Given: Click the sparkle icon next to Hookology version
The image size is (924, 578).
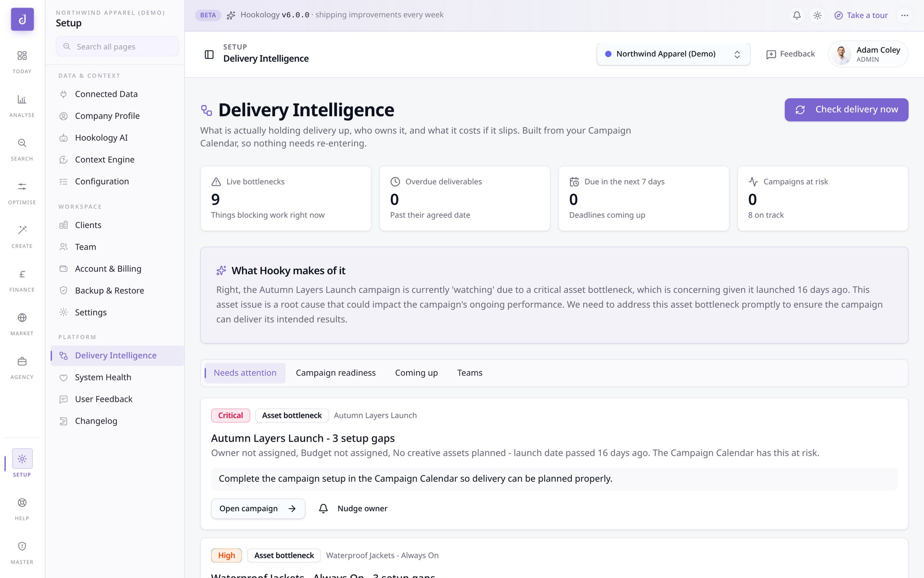Looking at the screenshot, I should coord(231,15).
